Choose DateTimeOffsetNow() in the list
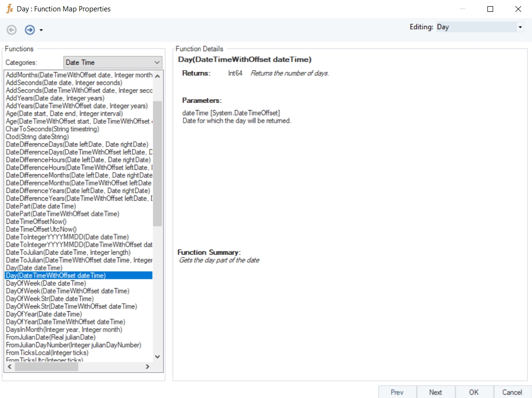The image size is (532, 398). point(36,222)
